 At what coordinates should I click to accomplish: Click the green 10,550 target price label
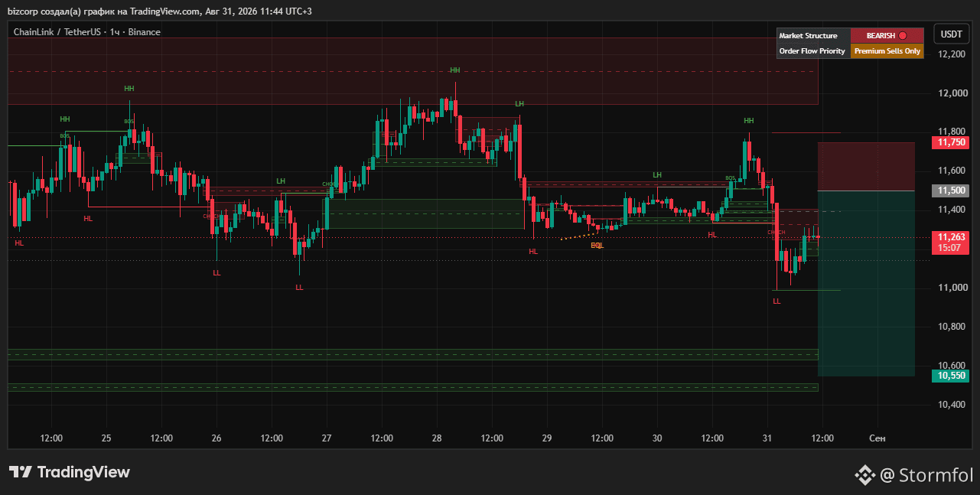[x=951, y=376]
